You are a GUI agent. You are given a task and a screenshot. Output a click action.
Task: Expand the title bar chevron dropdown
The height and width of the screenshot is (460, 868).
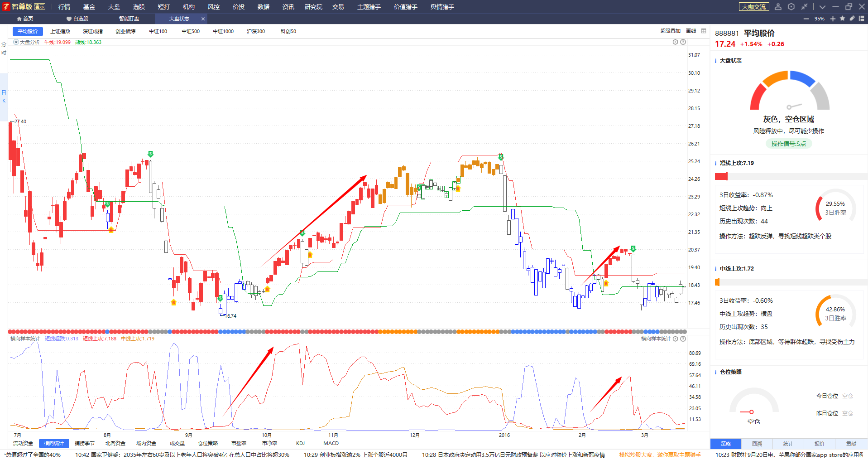click(x=822, y=7)
